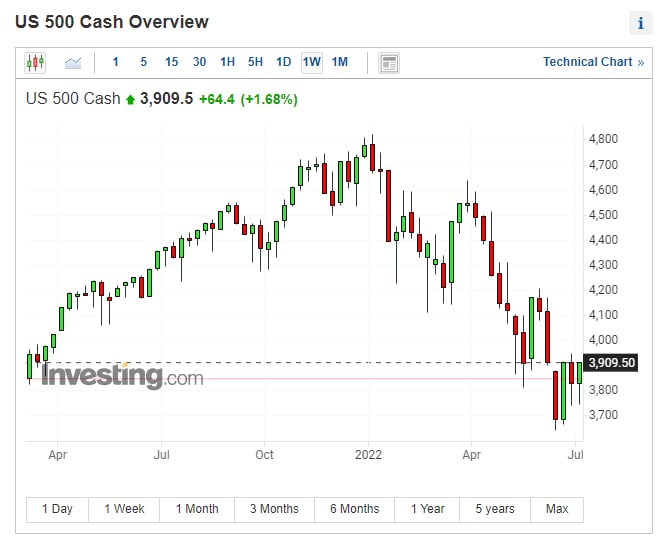Choose the 5H interval
The image size is (661, 543).
[255, 62]
